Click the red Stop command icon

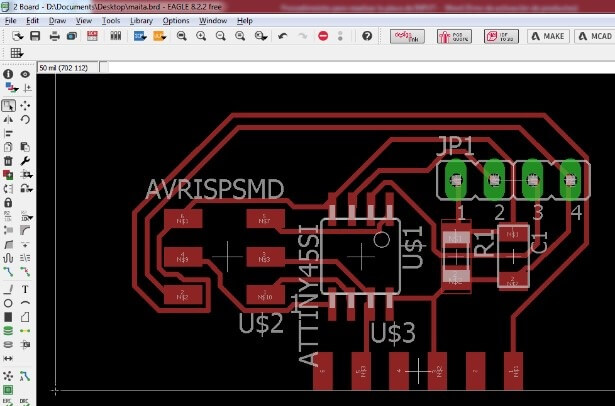323,36
